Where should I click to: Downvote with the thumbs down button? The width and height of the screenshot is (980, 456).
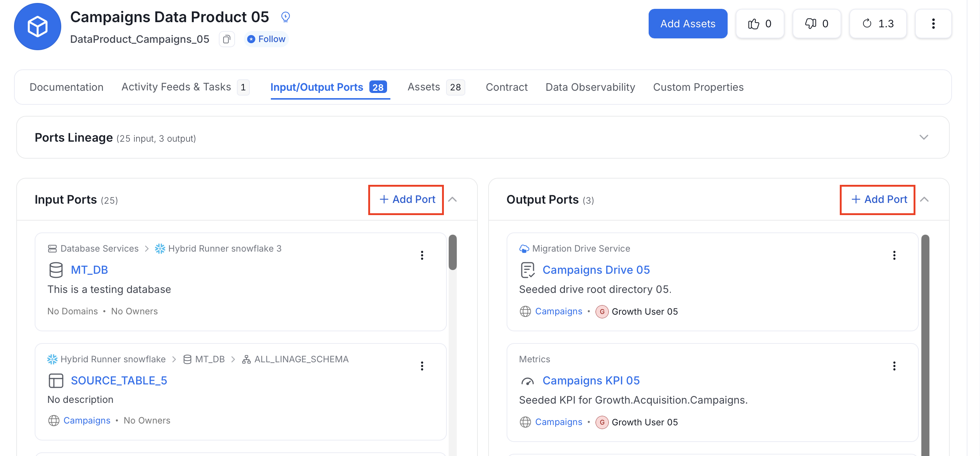click(817, 24)
